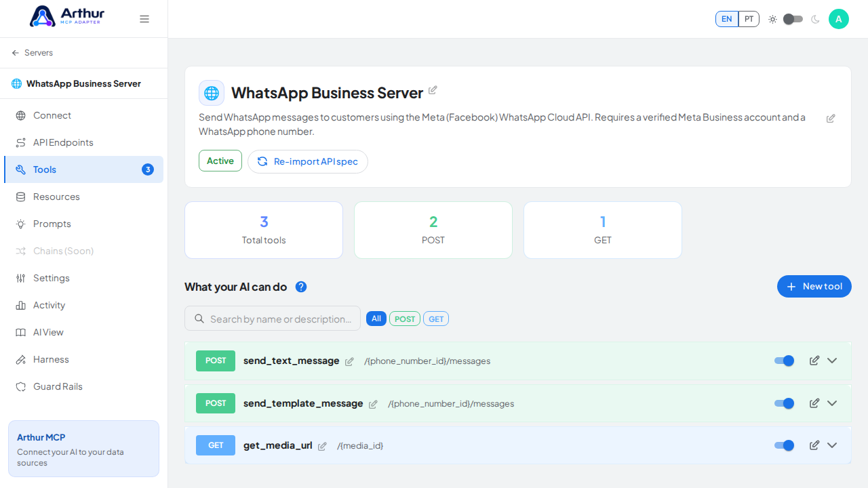The width and height of the screenshot is (868, 488).
Task: Click the Connect globe icon in sidebar
Action: pyautogui.click(x=21, y=115)
